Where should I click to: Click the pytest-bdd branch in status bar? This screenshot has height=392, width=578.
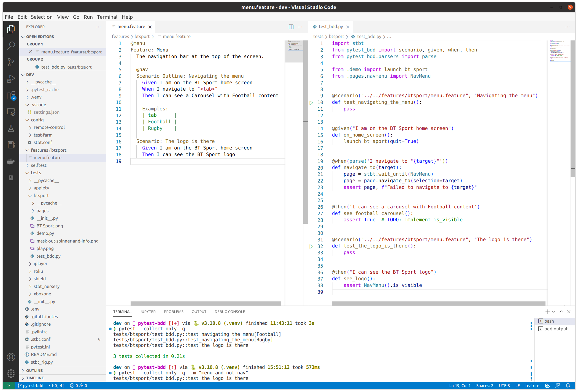pyautogui.click(x=31, y=386)
